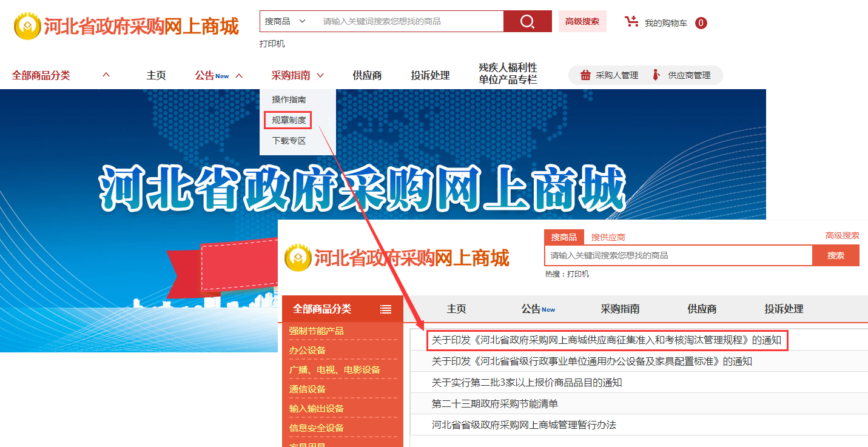Click the Hebei procurement mall logo
Viewport: 868px width, 447px height.
coord(127,26)
